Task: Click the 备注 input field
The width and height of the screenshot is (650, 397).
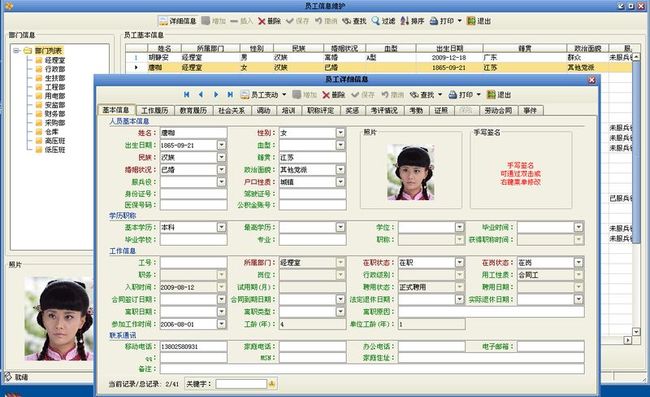Action: point(372,369)
